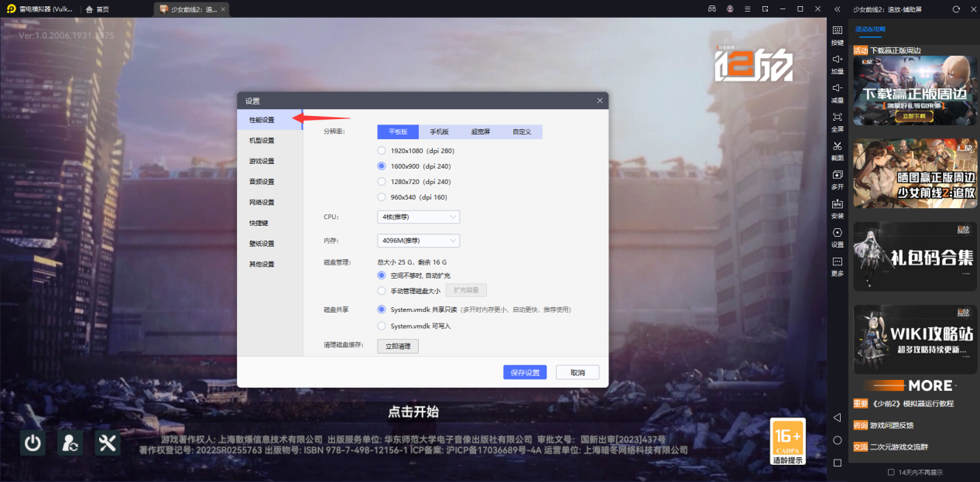980x482 pixels.
Task: Switch to 超宽屏 resolution tab
Action: click(481, 132)
